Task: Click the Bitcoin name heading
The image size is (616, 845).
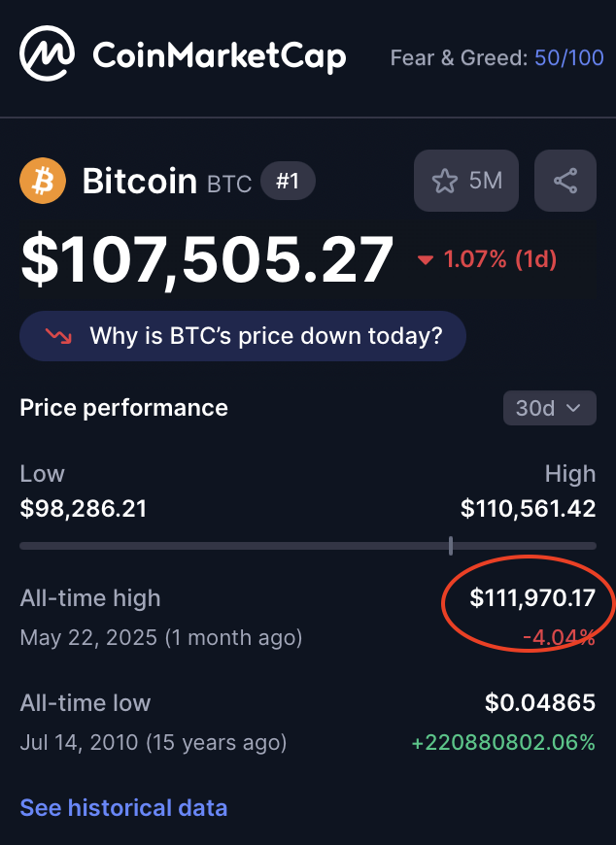Action: point(140,181)
